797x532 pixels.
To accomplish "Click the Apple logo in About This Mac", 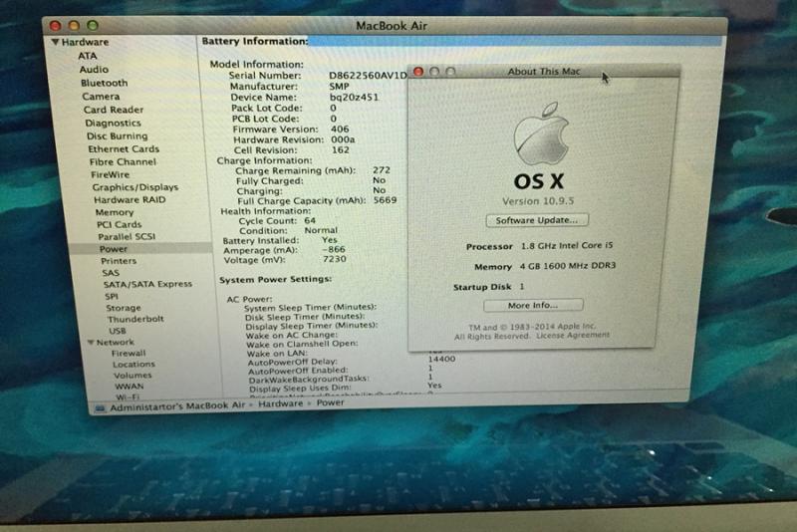I will pos(541,133).
